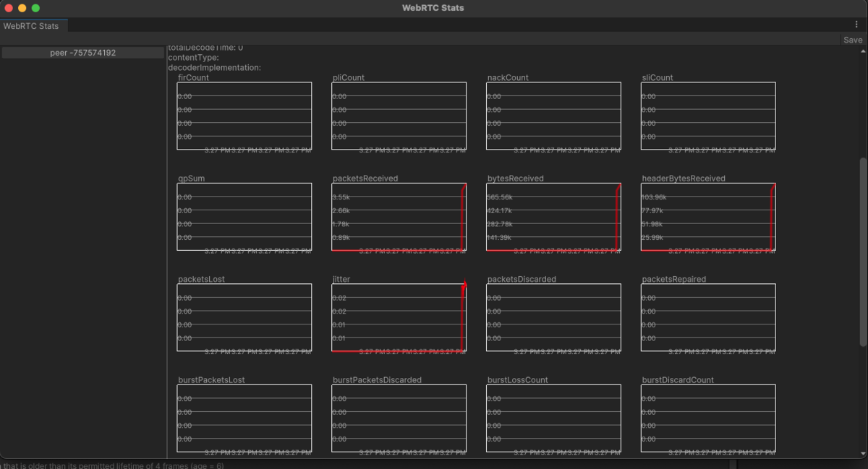
Task: Click the 282.78k value in bytesReceived
Action: (x=500, y=224)
